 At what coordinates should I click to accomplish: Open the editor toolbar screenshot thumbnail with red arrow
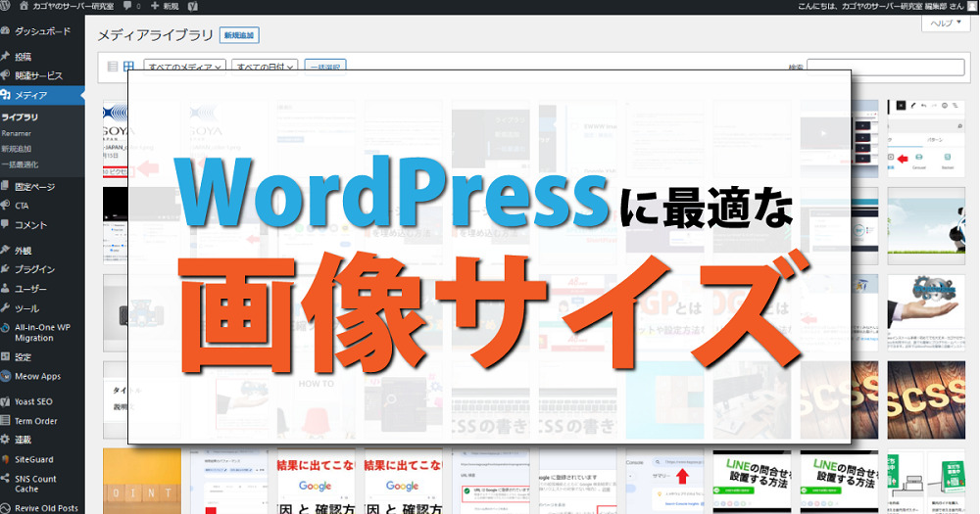point(926,139)
